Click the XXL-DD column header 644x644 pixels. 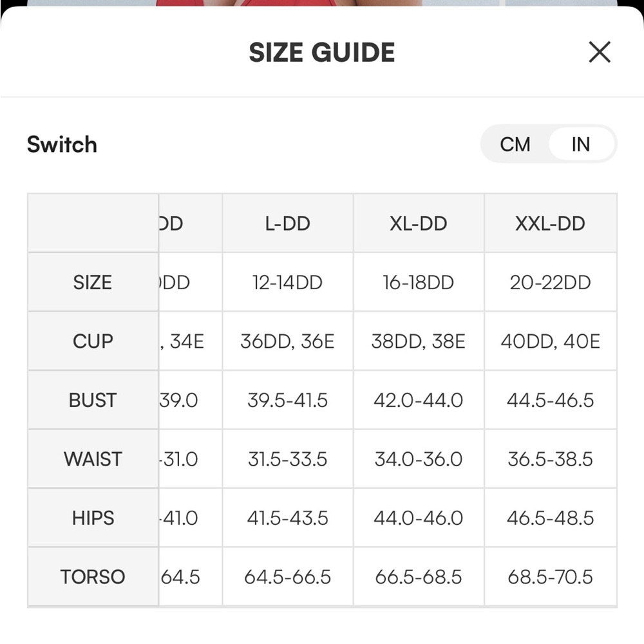tap(551, 223)
